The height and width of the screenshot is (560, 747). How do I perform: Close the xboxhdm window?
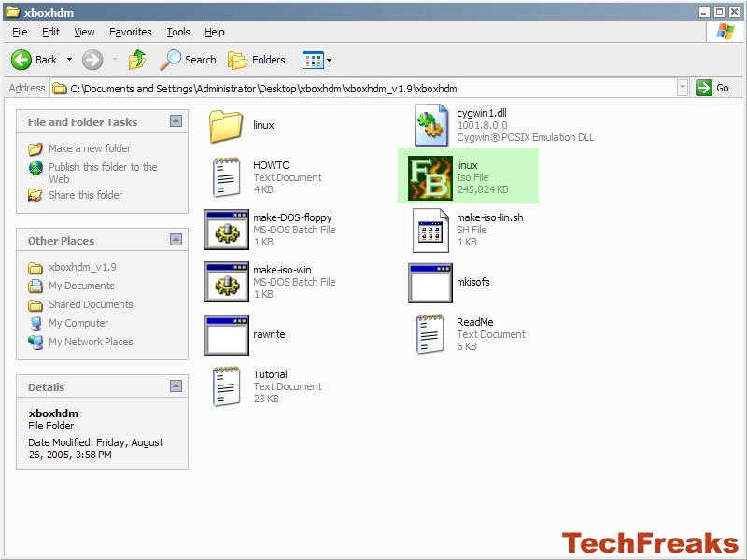click(x=735, y=11)
